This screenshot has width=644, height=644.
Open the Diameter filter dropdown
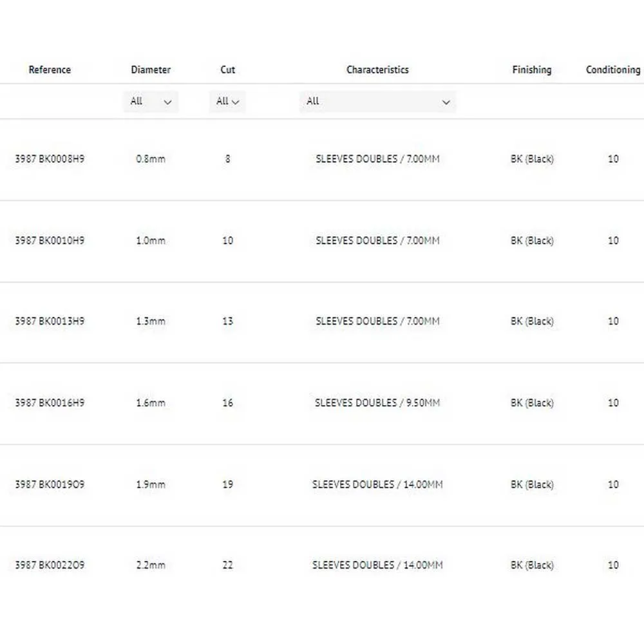click(x=151, y=102)
